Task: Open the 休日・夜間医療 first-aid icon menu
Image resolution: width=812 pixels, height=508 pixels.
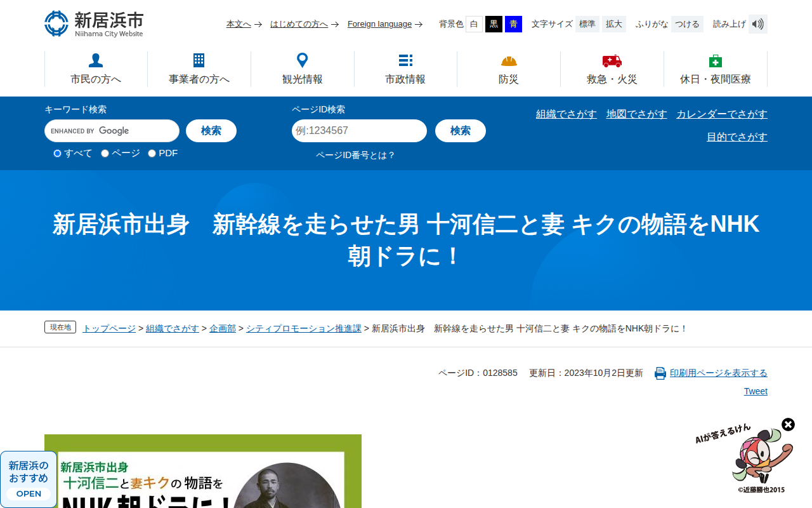Action: tap(716, 69)
